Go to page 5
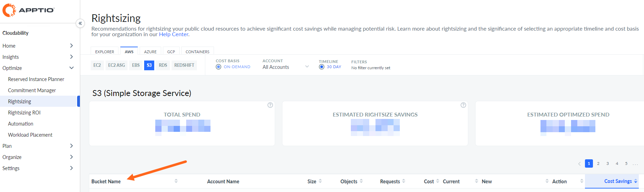Image resolution: width=644 pixels, height=192 pixels. coord(626,163)
